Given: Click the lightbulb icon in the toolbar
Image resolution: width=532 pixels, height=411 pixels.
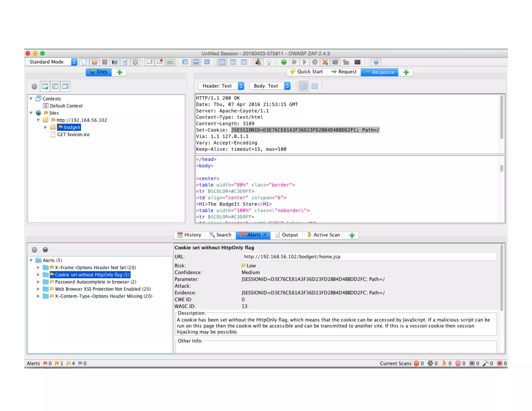Looking at the screenshot, I should pyautogui.click(x=269, y=62).
